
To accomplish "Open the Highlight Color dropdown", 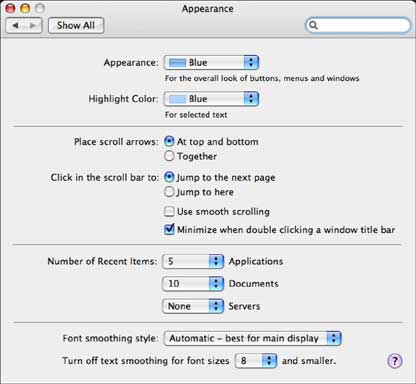I will pos(211,99).
